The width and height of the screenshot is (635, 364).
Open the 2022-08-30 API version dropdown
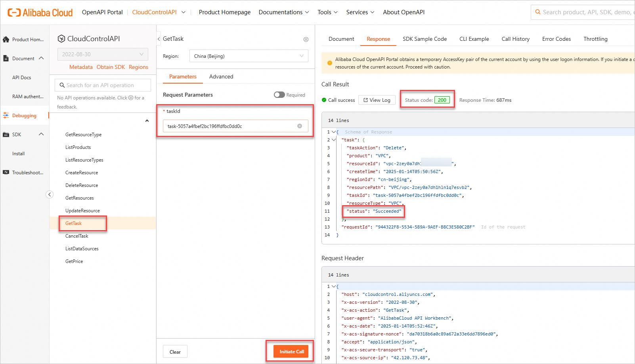pyautogui.click(x=103, y=54)
